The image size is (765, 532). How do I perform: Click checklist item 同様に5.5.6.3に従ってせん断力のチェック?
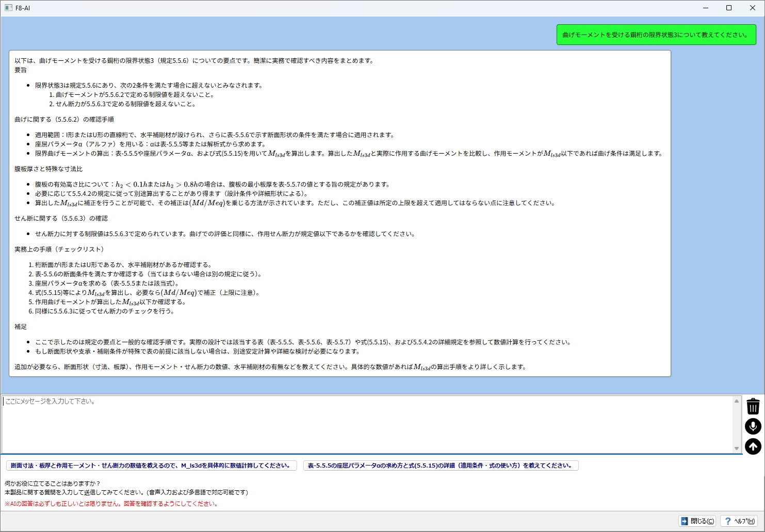tap(105, 311)
